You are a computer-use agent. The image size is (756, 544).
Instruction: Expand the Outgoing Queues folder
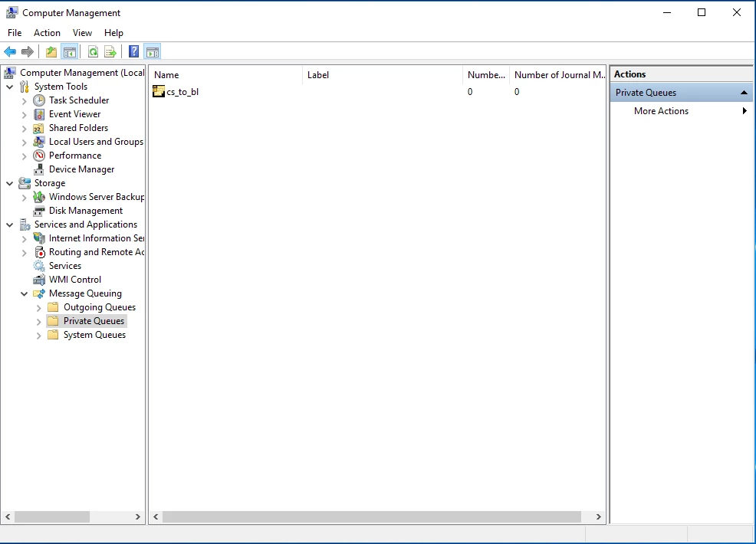tap(39, 307)
